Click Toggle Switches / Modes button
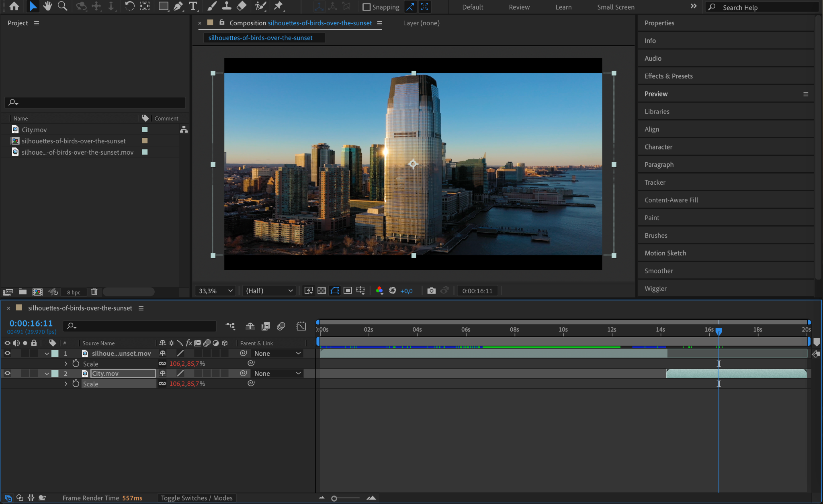 tap(197, 498)
